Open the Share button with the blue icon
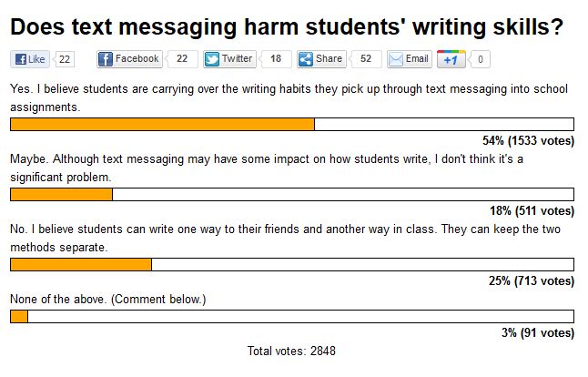Viewport: 588px width, 377px height. click(321, 59)
